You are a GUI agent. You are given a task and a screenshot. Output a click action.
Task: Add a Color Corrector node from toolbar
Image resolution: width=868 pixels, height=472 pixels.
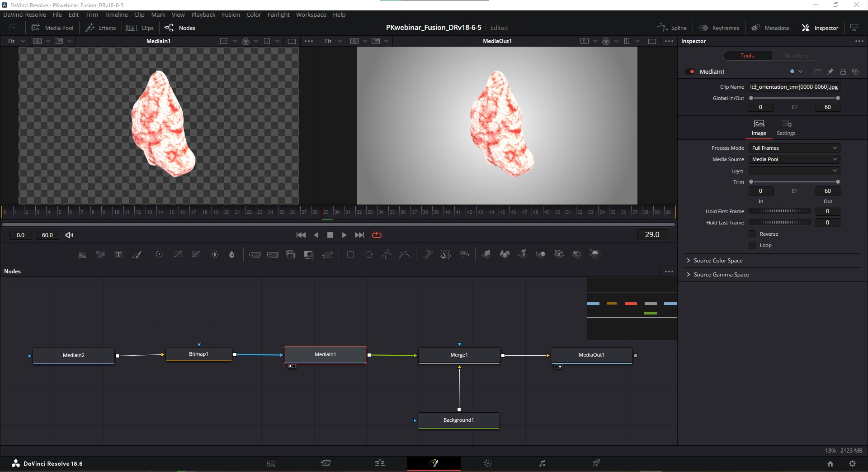tap(159, 254)
